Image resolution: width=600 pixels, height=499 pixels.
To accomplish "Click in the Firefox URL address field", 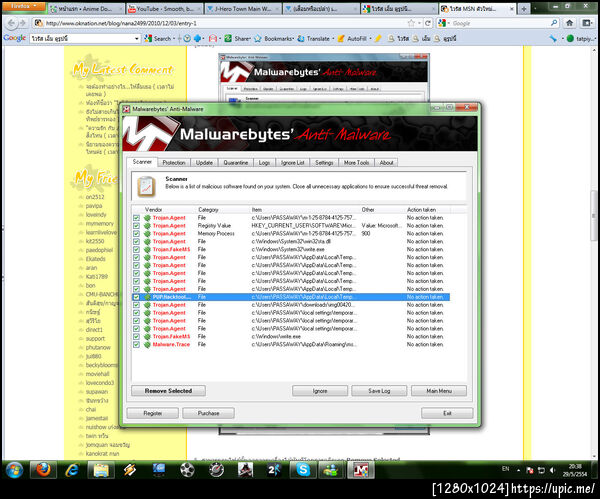I will tap(226, 23).
